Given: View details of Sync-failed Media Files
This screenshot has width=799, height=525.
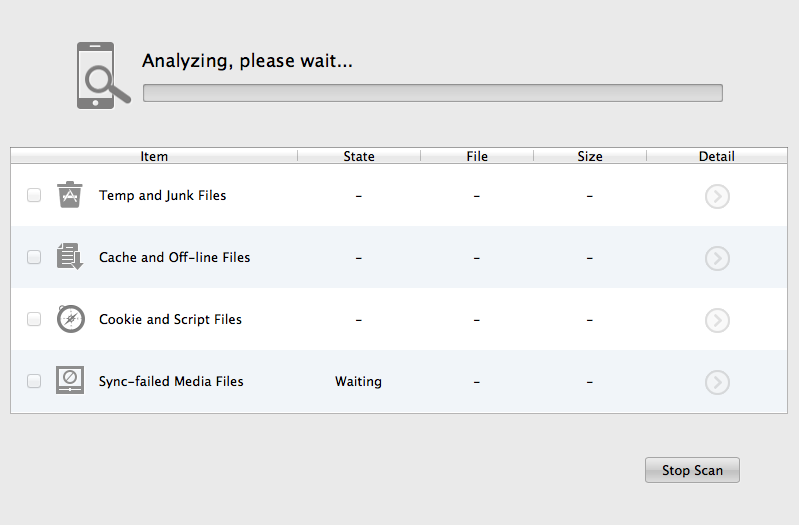Looking at the screenshot, I should 717,382.
